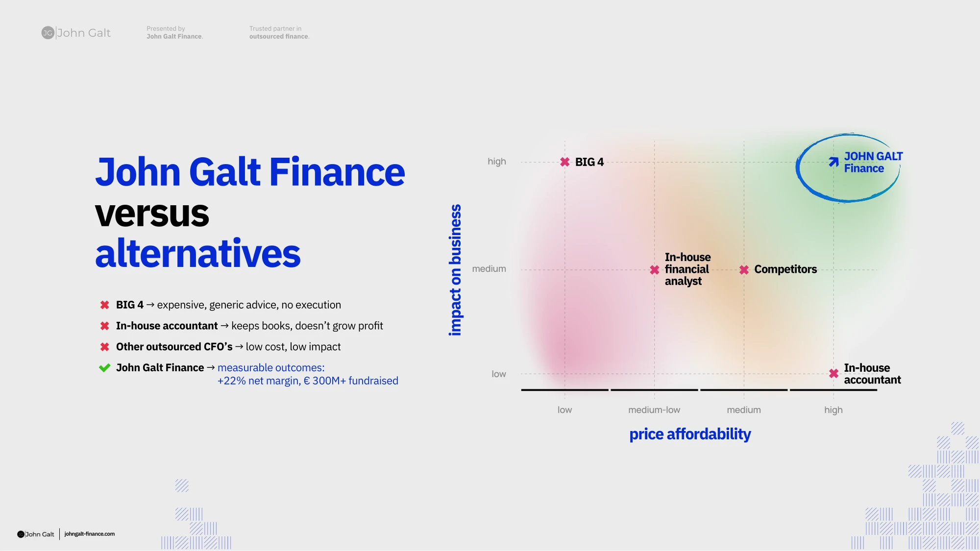Click the 'measurable outcomes' blue text

(x=270, y=368)
